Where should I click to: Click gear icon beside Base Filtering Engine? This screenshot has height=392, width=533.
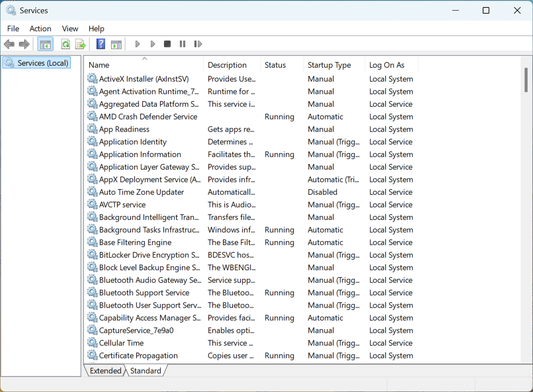92,242
